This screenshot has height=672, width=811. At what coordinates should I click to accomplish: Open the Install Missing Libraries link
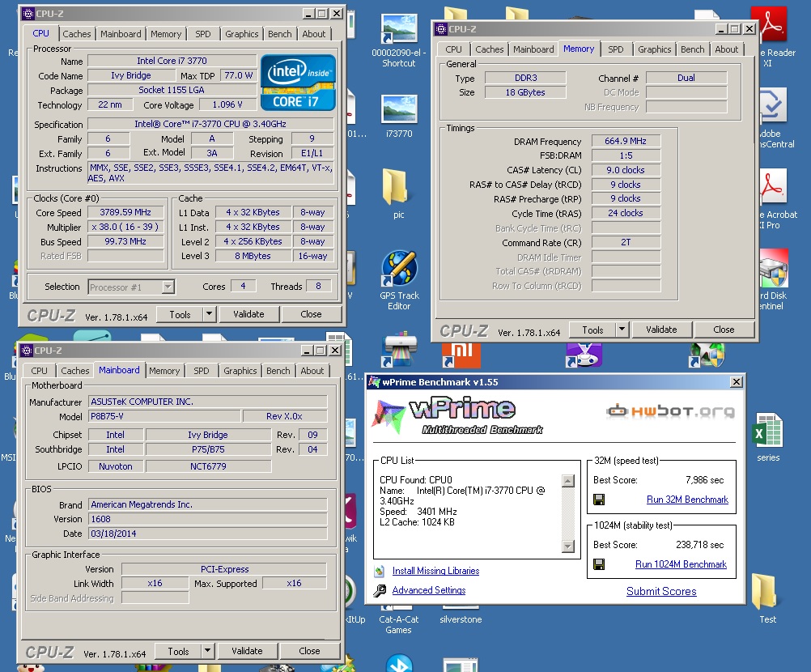(435, 571)
